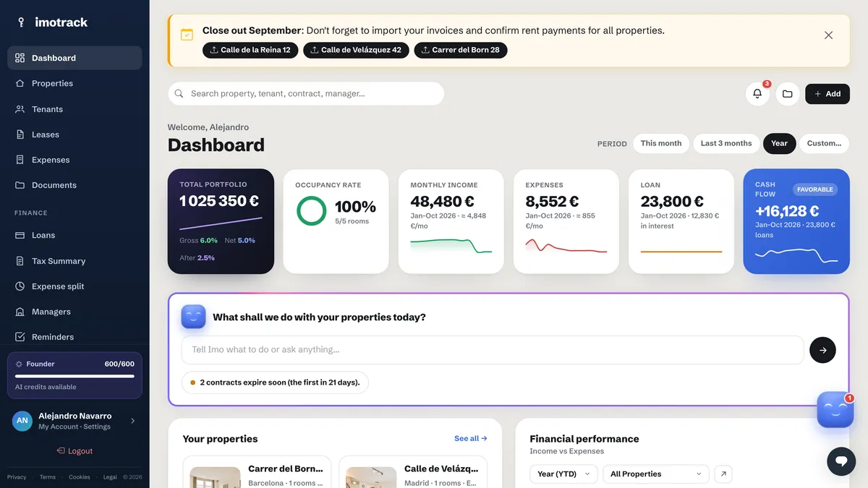868x488 pixels.
Task: Click the 2 contracts expire soon suggestion
Action: point(275,382)
